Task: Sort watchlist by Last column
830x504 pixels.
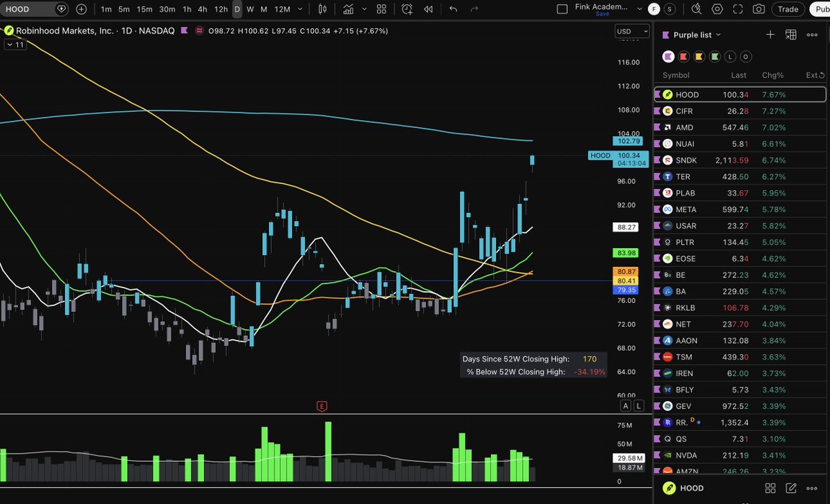Action: coord(739,75)
